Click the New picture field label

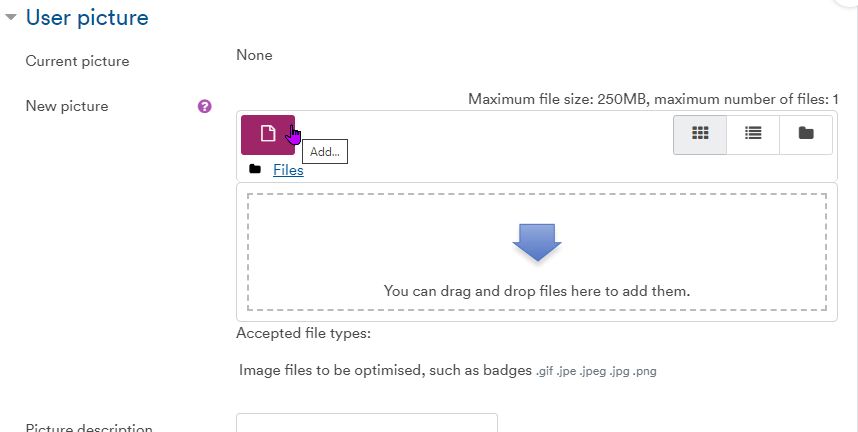coord(67,106)
